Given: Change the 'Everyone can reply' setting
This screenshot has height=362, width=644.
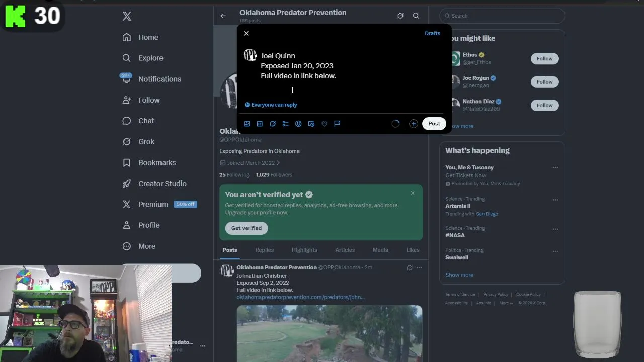Looking at the screenshot, I should [271, 105].
